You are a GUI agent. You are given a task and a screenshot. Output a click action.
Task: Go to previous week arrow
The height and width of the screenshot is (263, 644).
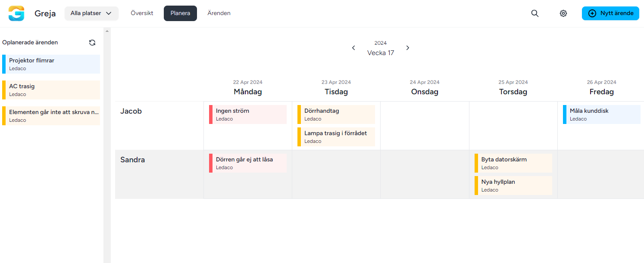[353, 48]
